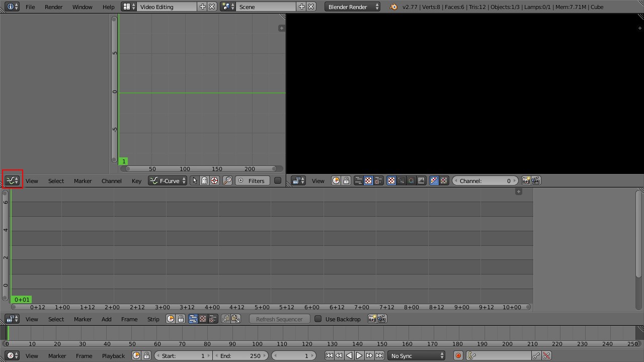Image resolution: width=644 pixels, height=362 pixels.
Task: Toggle sequencer lock time icon
Action: (181, 319)
